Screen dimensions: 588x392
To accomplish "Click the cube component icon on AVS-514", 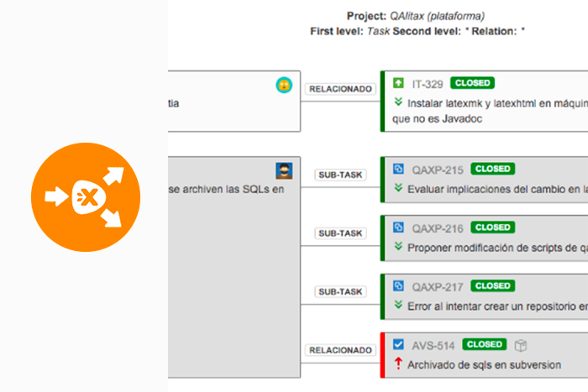I will click(521, 344).
